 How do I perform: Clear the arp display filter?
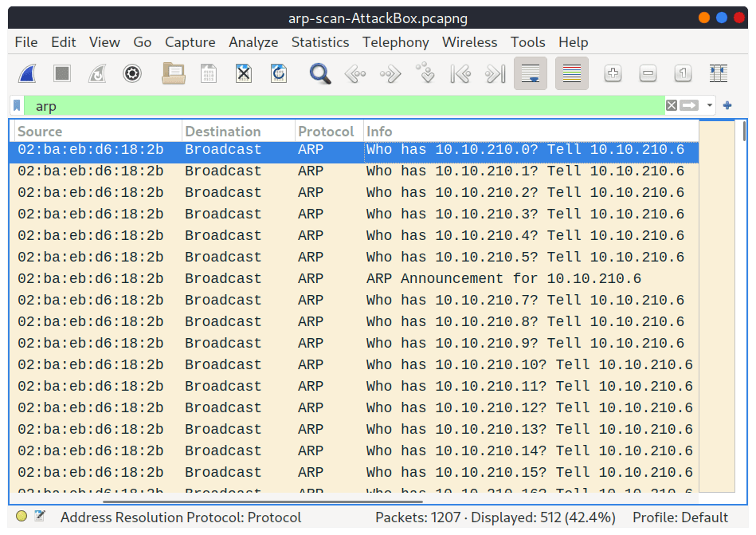coord(671,105)
